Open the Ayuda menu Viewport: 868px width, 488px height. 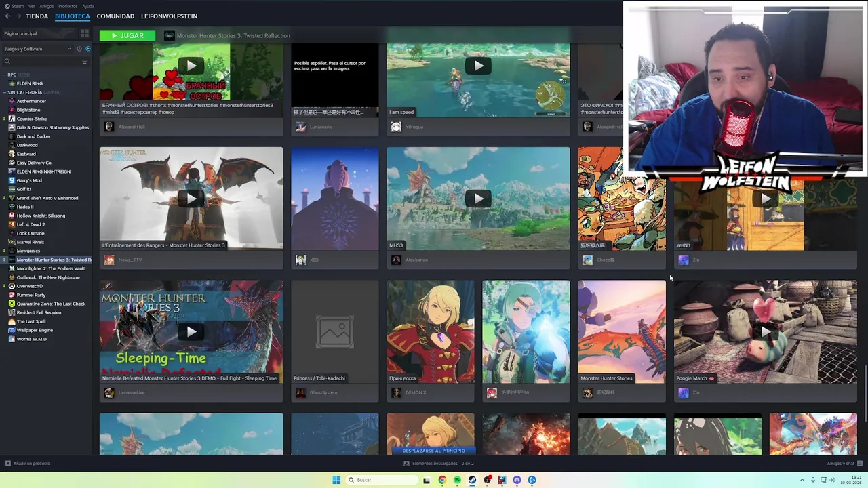click(x=88, y=6)
